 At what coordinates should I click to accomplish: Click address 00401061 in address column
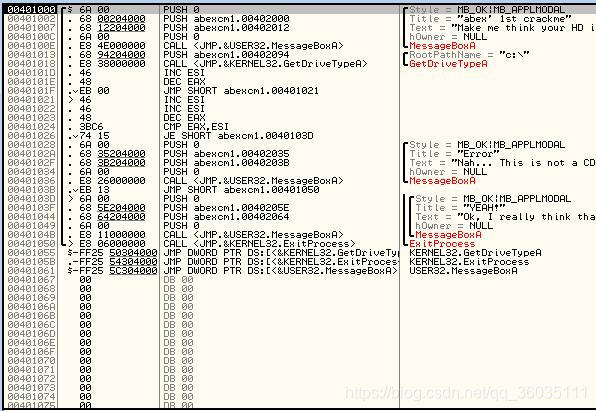tap(31, 271)
